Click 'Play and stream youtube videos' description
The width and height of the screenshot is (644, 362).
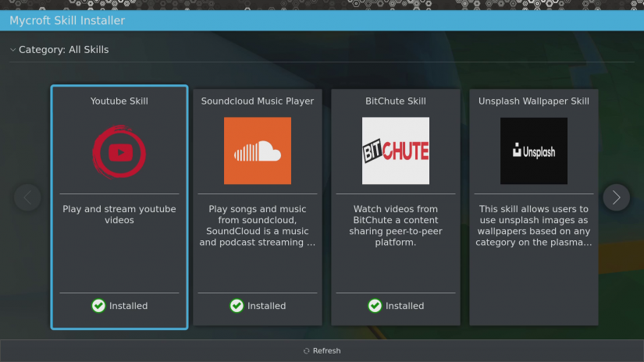click(x=119, y=215)
